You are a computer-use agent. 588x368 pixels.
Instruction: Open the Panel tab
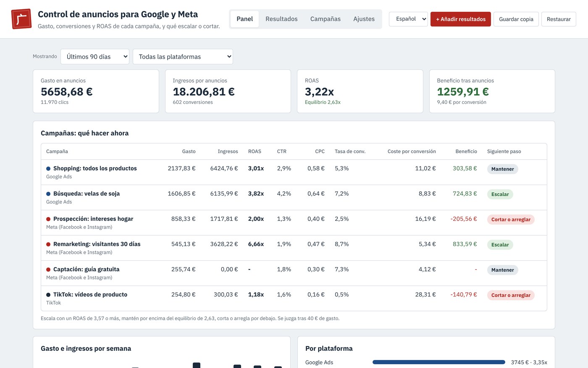tap(244, 19)
